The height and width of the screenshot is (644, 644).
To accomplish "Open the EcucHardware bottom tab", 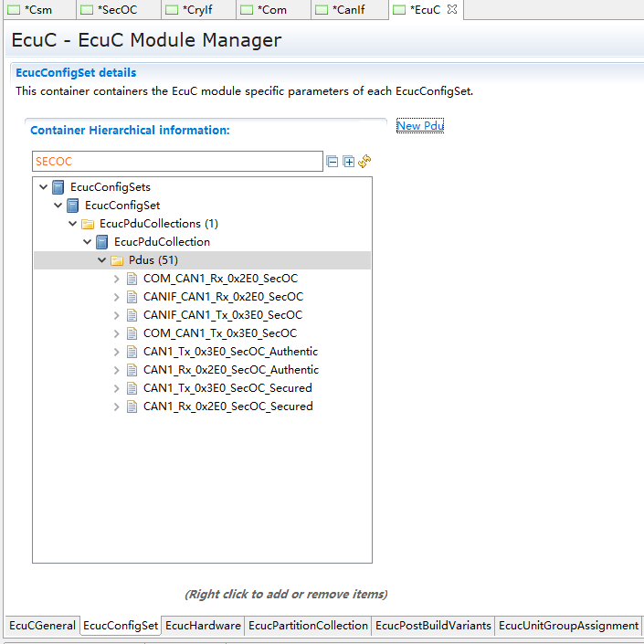I will [x=203, y=626].
